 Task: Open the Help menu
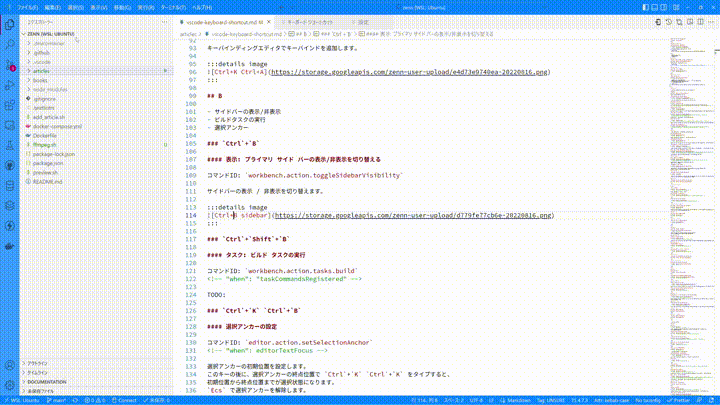202,7
